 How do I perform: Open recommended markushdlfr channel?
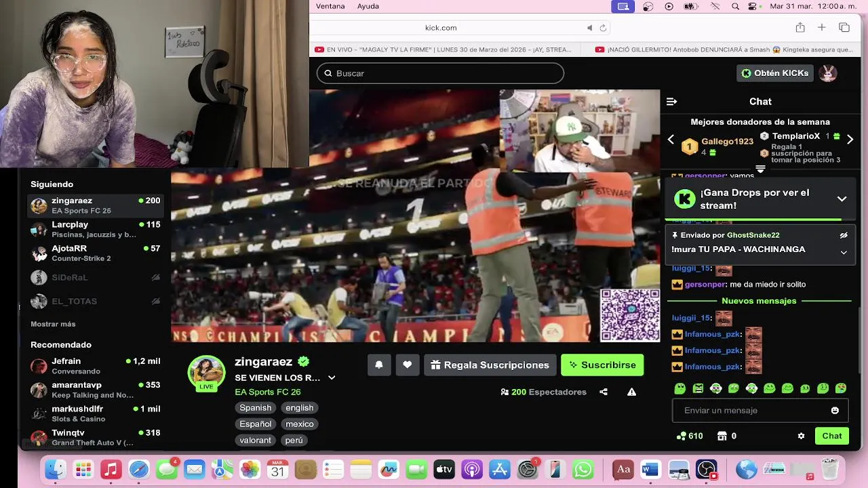click(95, 413)
